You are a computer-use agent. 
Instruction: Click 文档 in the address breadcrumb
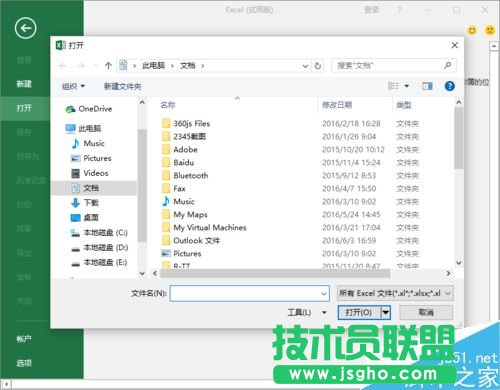tap(188, 66)
